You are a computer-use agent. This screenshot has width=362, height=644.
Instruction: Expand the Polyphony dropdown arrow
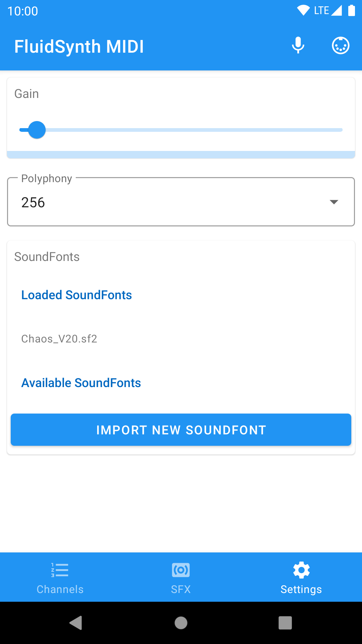tap(334, 202)
